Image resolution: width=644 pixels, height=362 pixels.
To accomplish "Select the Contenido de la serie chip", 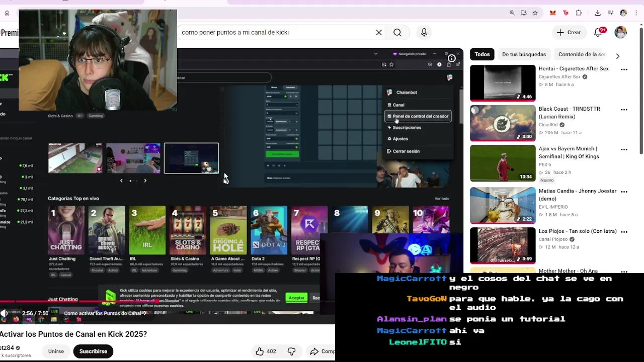I will tap(582, 54).
